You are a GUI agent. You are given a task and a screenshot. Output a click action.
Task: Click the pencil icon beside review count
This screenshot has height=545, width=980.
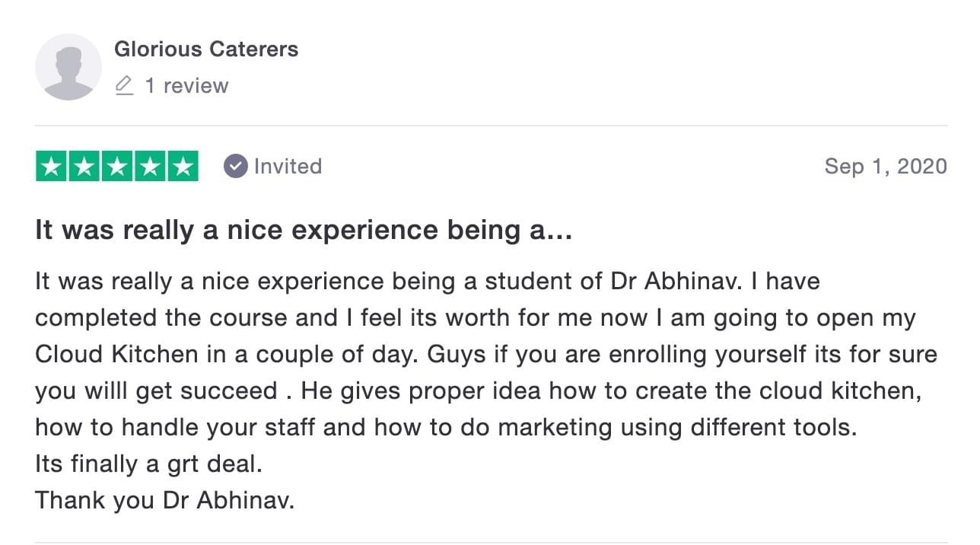point(124,86)
